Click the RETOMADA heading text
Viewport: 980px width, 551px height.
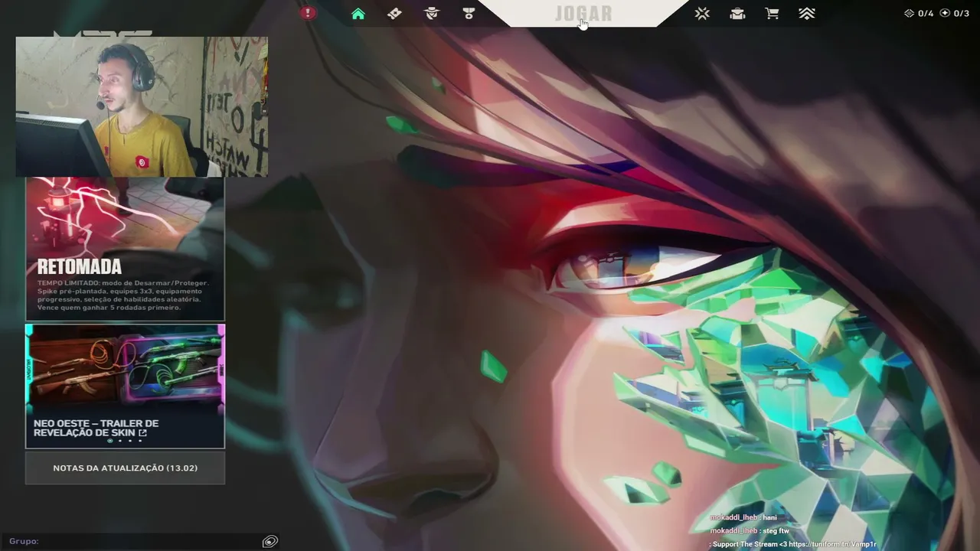[80, 266]
